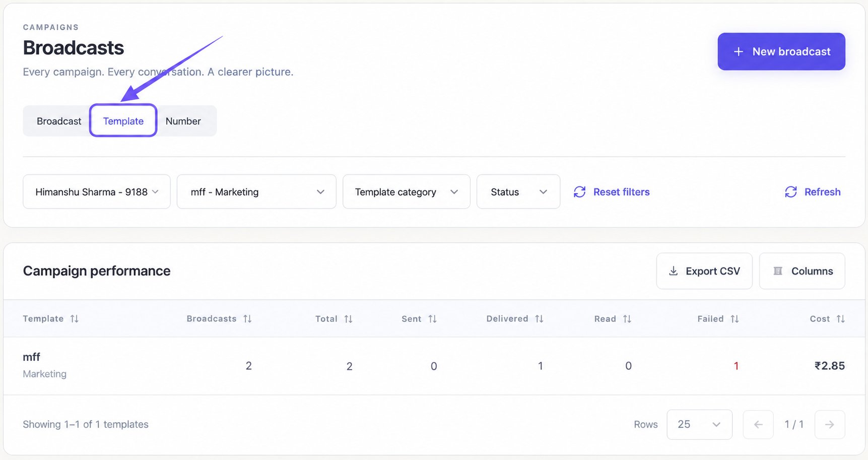Viewport: 868px width, 460px height.
Task: Sort by Failed column arrows
Action: [x=735, y=319]
